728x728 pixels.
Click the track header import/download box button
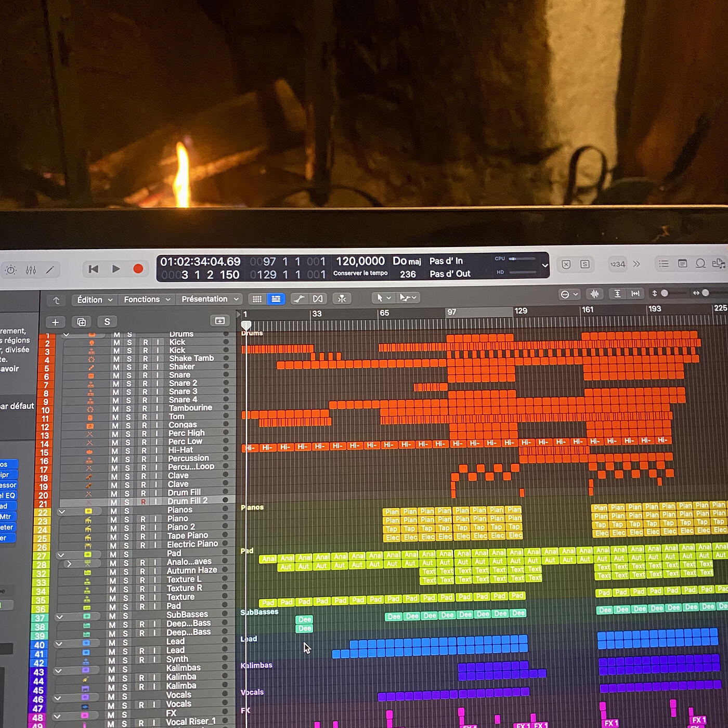[219, 320]
